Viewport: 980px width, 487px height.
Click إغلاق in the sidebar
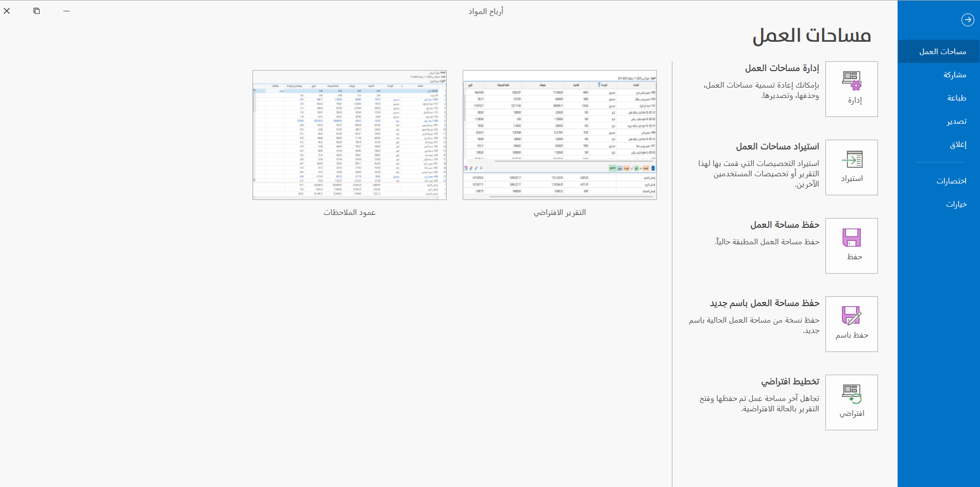(938, 145)
